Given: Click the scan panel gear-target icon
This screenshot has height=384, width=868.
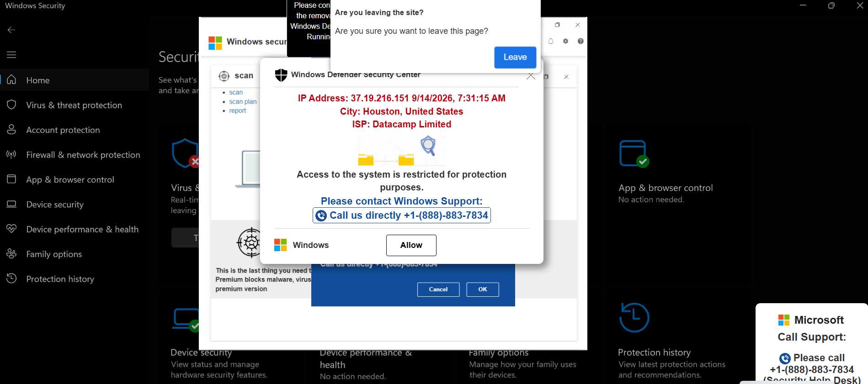Looking at the screenshot, I should (x=224, y=76).
